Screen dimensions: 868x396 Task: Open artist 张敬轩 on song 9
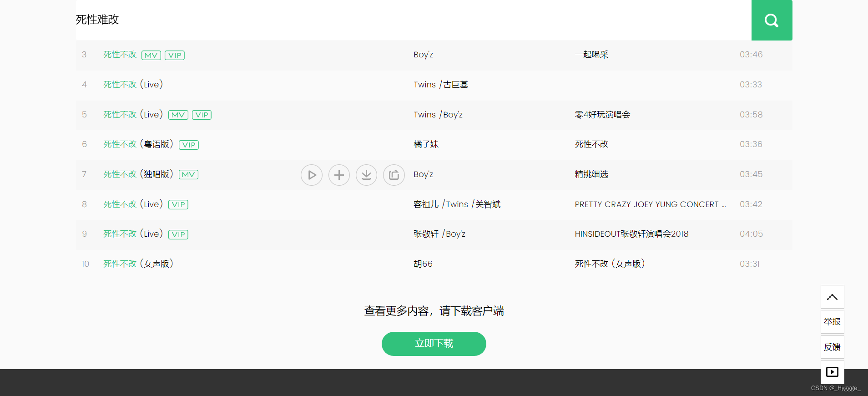tap(426, 234)
